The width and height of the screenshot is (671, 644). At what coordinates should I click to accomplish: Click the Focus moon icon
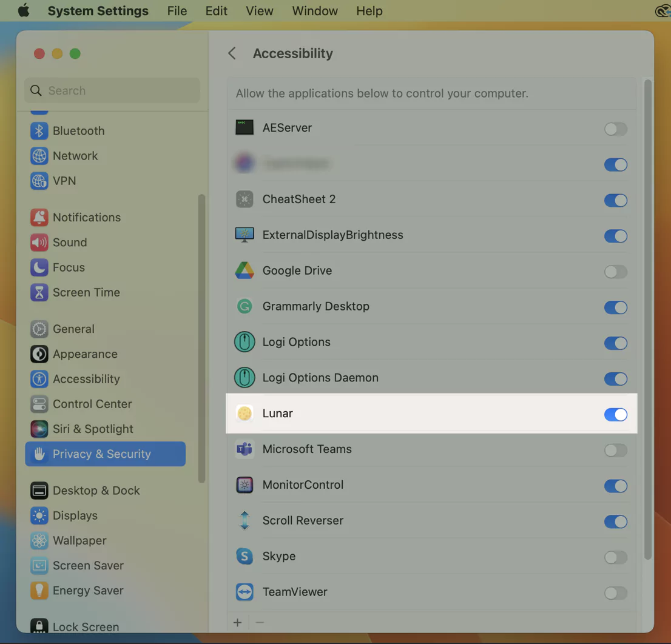point(39,267)
